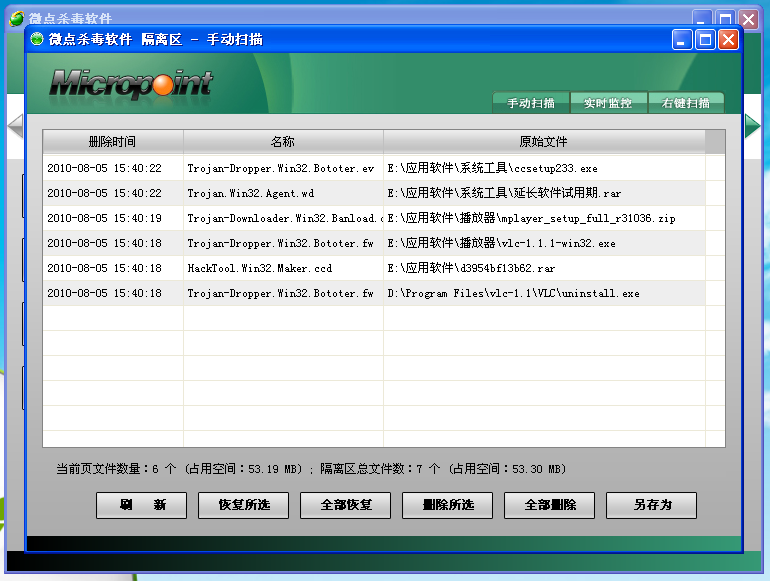Image resolution: width=770 pixels, height=581 pixels.
Task: Click the 刷新 refresh button
Action: (x=141, y=505)
